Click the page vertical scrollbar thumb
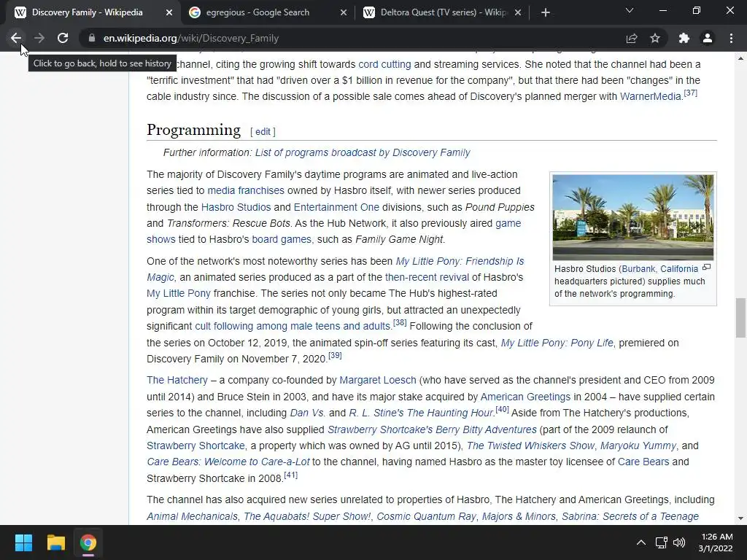 740,318
